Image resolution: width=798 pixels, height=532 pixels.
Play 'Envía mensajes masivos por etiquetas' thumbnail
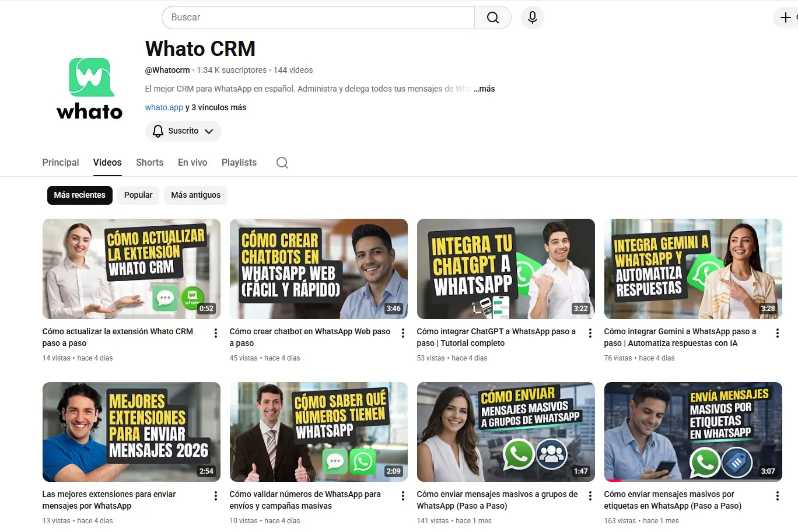[x=693, y=432]
